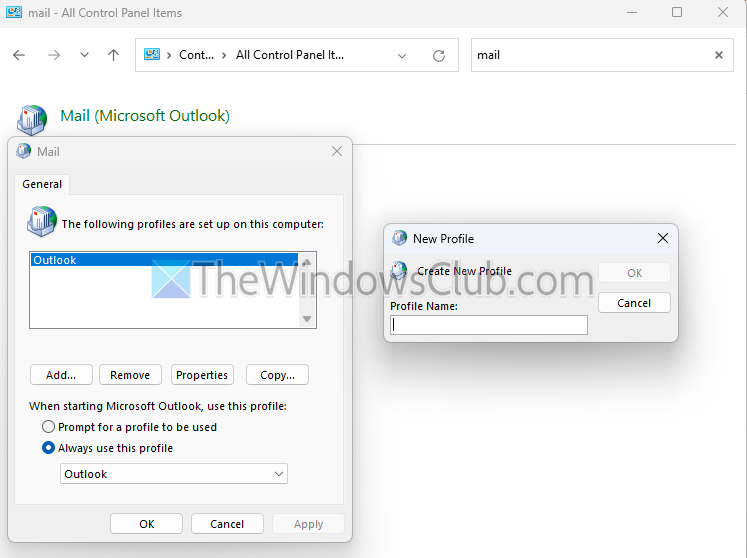
Task: Select 'Always use this profile' radio
Action: [48, 448]
